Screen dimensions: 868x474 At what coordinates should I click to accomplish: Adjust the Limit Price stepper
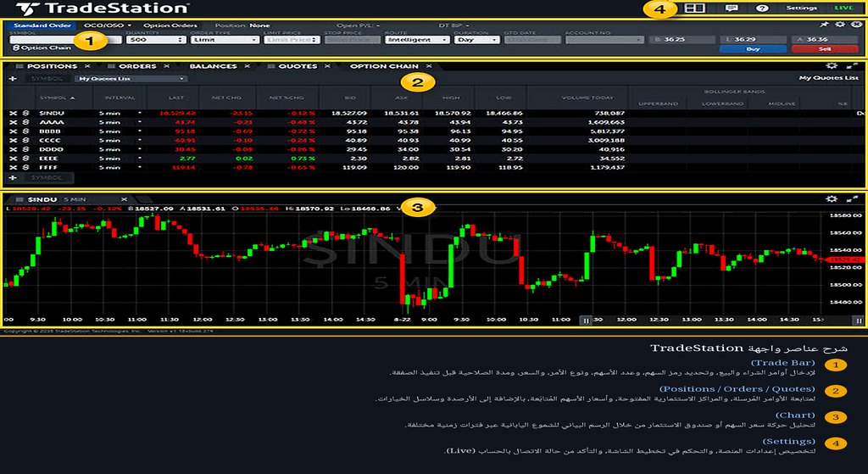(x=315, y=40)
